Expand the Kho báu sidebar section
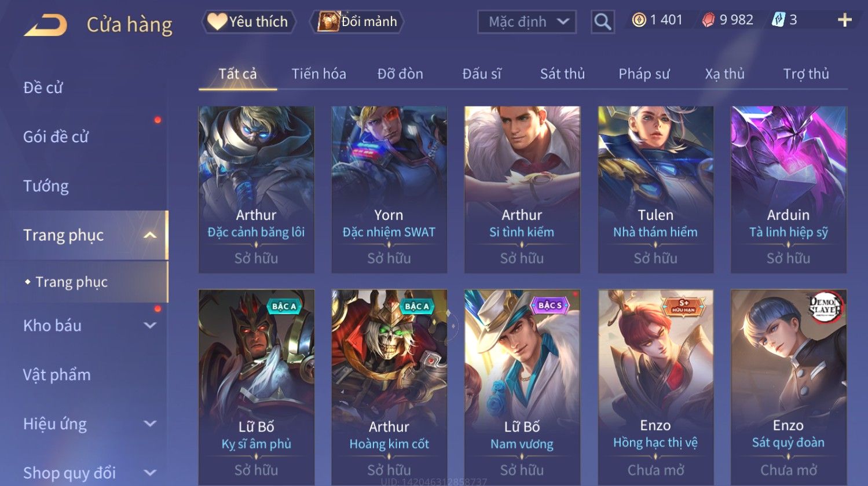The height and width of the screenshot is (486, 868). point(150,325)
